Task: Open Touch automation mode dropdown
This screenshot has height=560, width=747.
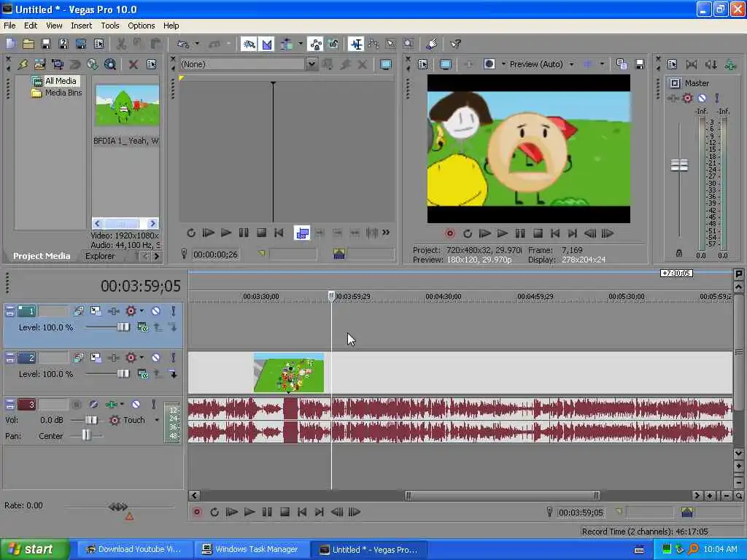Action: 157,420
